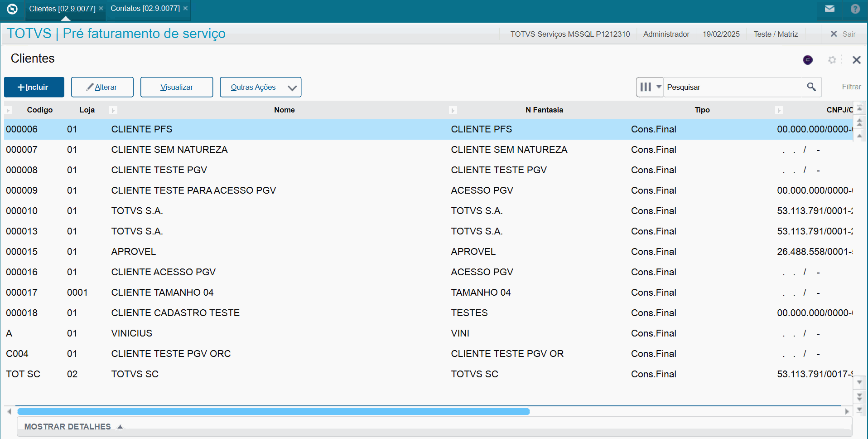Select the row CLIENTE ACESSO PGV
Viewport: 868px width, 439px height.
[429, 272]
